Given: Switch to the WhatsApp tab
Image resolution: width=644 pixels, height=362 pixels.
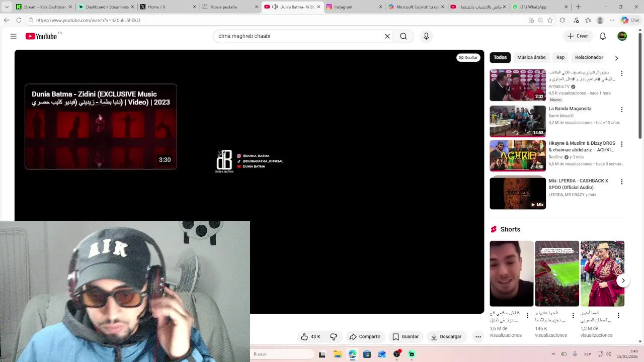Looking at the screenshot, I should (540, 7).
